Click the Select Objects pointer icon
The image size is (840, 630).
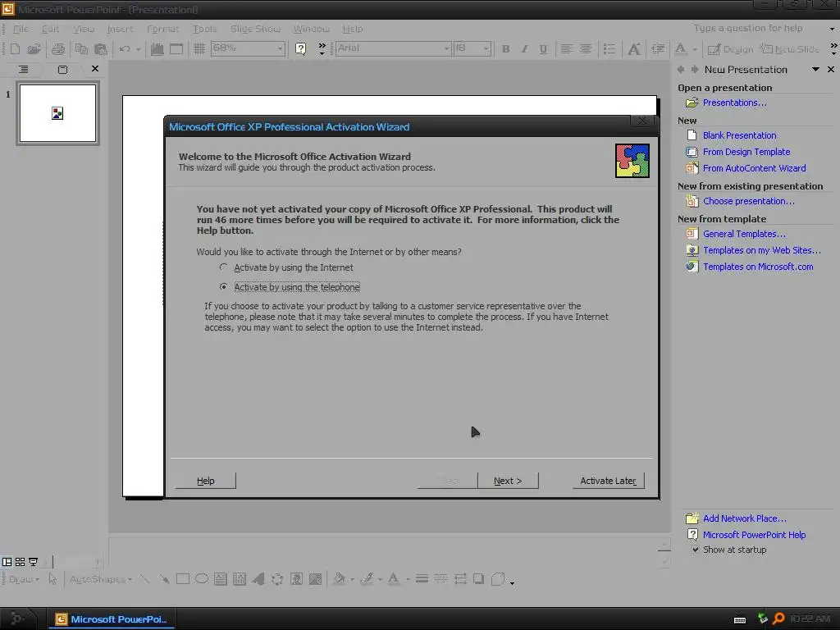(52, 578)
